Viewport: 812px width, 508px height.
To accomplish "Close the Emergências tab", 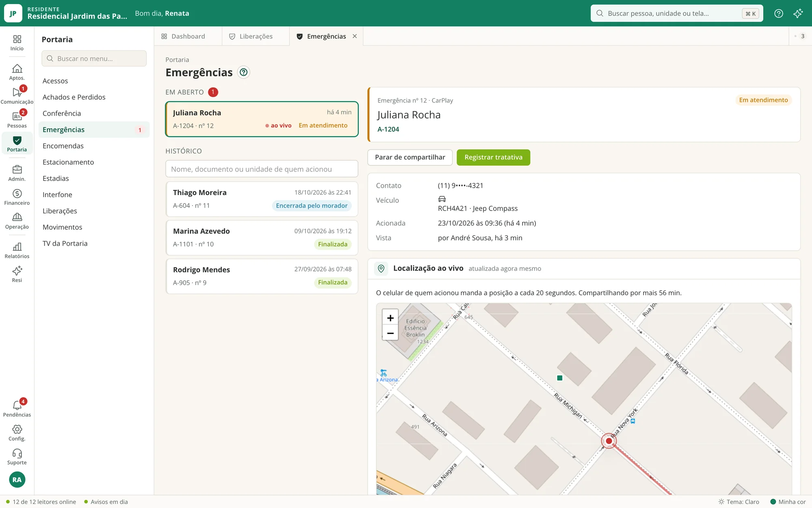I will point(355,36).
